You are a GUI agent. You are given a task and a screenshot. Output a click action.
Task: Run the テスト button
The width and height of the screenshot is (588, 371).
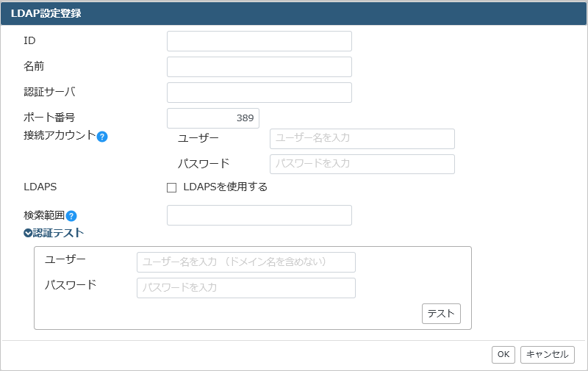[441, 314]
